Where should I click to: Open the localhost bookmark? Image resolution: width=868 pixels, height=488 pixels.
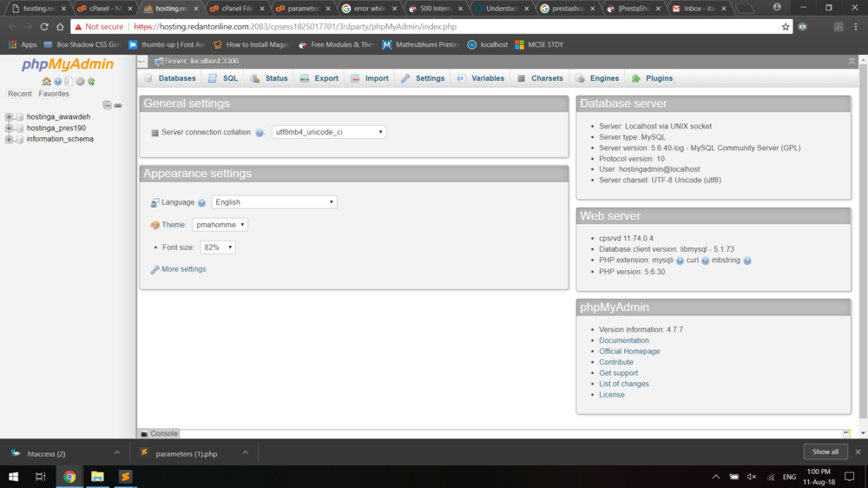point(487,44)
